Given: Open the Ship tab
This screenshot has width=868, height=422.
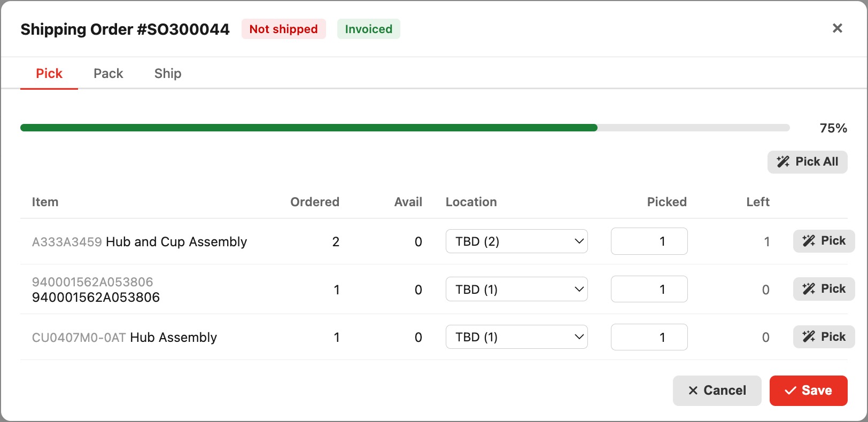Looking at the screenshot, I should [x=168, y=74].
